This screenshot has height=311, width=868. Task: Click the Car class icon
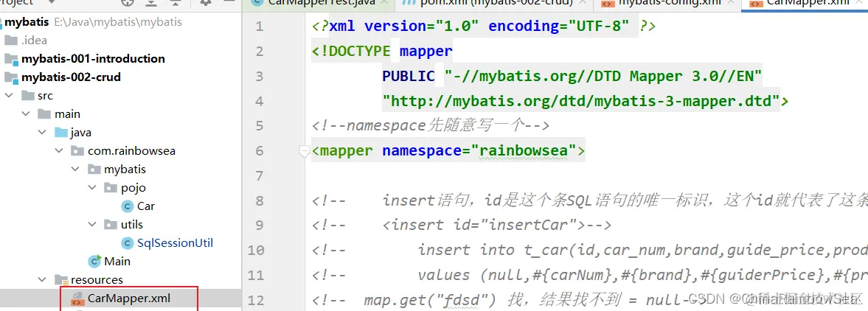(x=128, y=206)
